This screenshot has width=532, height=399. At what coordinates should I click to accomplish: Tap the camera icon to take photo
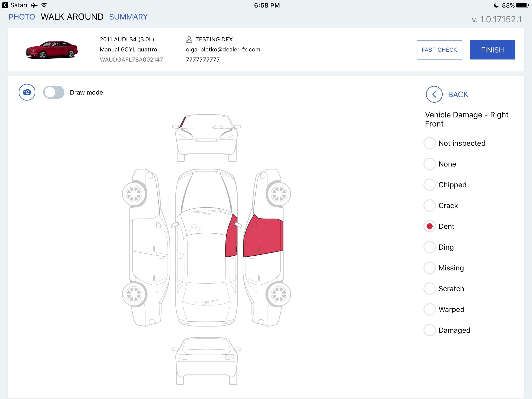[27, 92]
